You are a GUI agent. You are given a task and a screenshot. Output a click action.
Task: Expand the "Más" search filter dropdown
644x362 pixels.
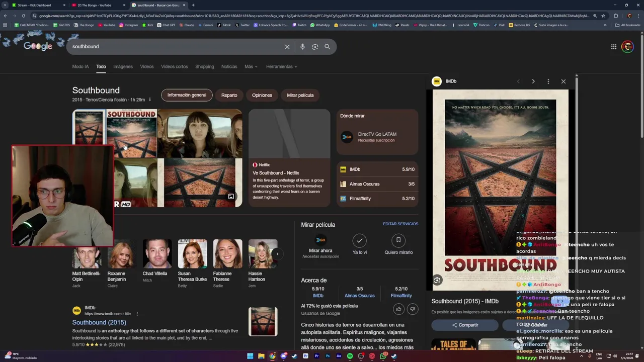[251, 67]
